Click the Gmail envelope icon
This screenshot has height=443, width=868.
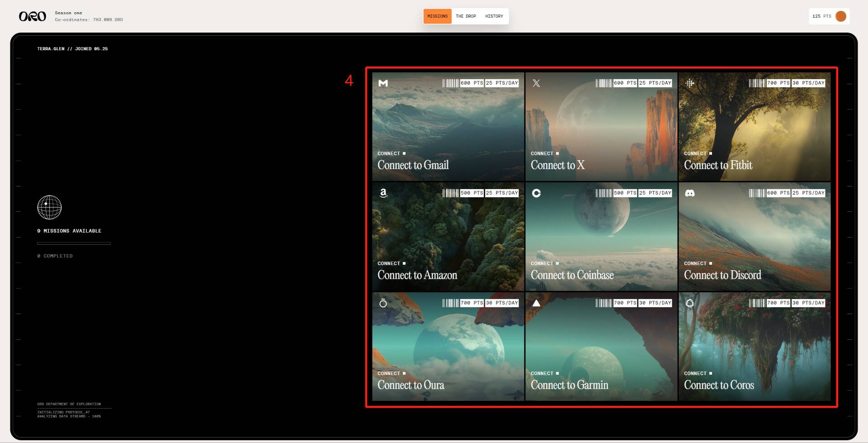[383, 83]
